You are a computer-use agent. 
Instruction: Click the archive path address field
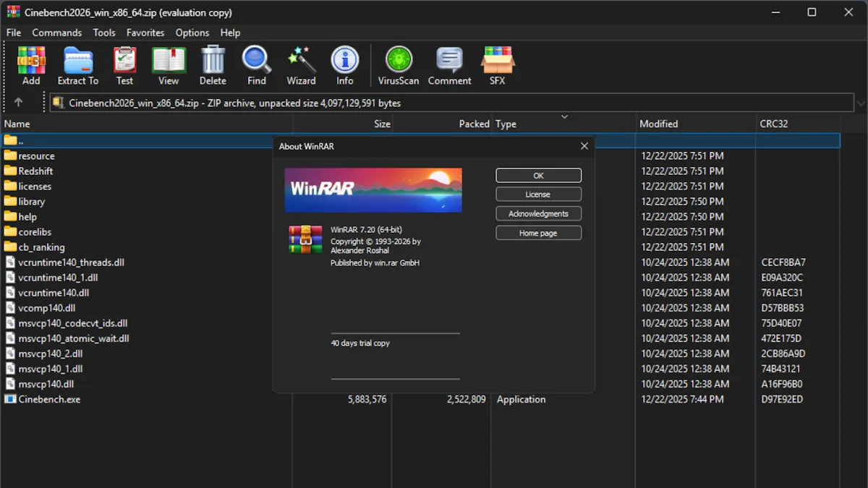452,103
